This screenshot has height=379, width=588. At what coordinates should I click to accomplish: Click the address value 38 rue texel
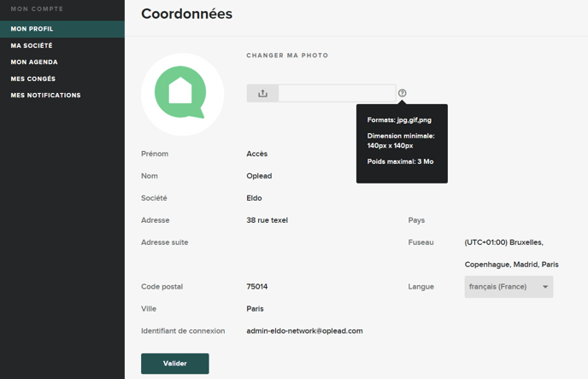(x=267, y=220)
